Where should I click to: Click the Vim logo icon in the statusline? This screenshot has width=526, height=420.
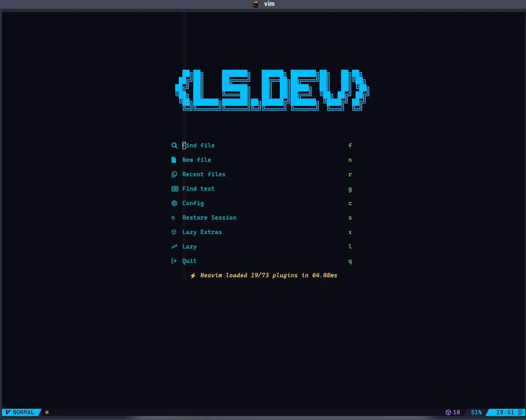click(x=8, y=412)
